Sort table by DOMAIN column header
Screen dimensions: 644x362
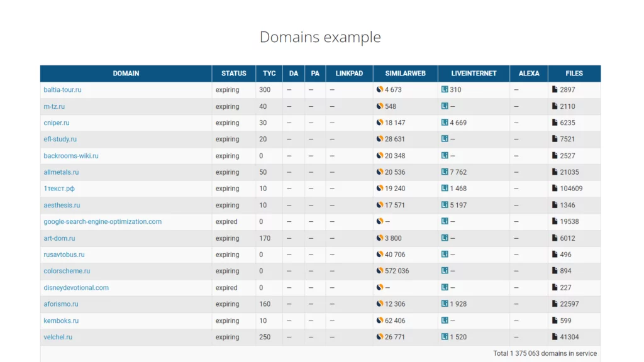click(x=126, y=74)
